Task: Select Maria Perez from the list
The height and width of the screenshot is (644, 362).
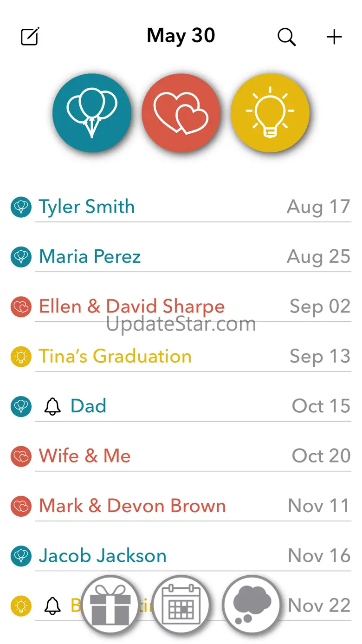Action: click(x=90, y=257)
